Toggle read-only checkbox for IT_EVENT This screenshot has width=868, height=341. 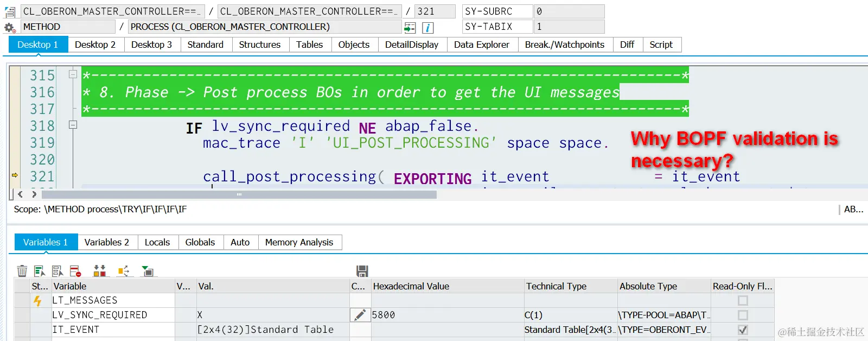743,330
